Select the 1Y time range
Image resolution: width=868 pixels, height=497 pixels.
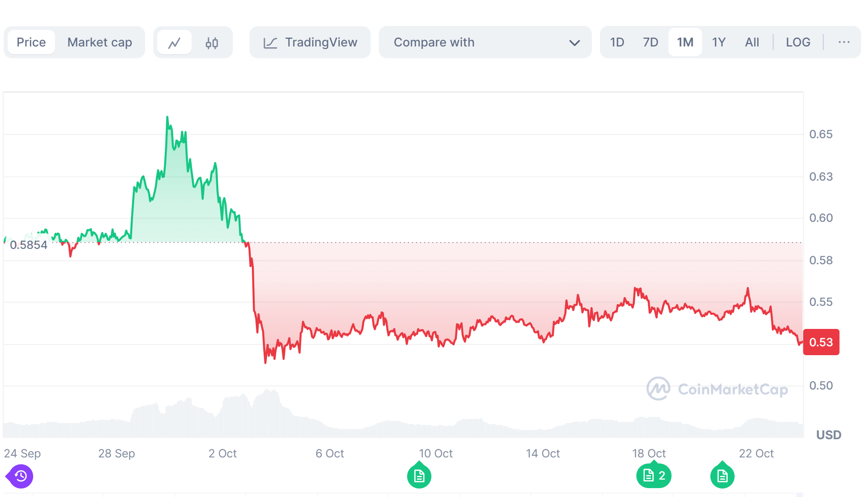tap(718, 42)
